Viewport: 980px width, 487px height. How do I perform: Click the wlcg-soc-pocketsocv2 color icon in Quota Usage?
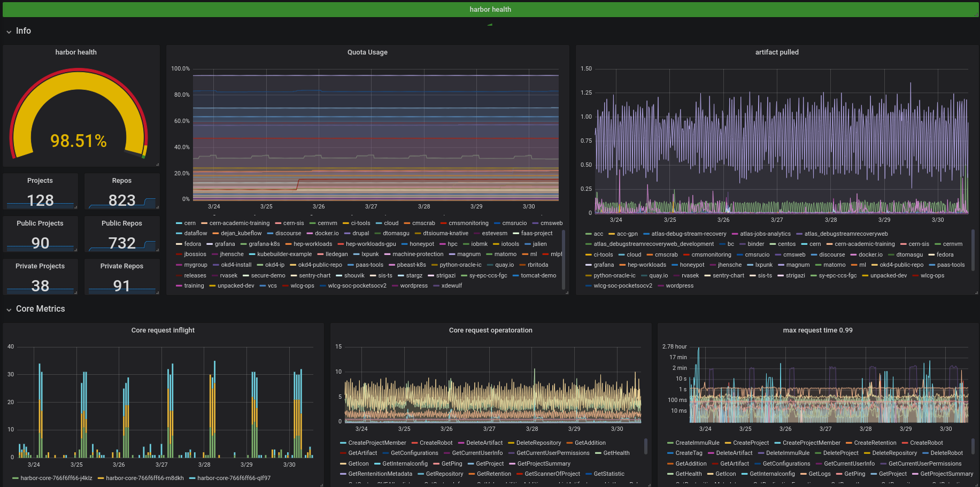pos(322,286)
